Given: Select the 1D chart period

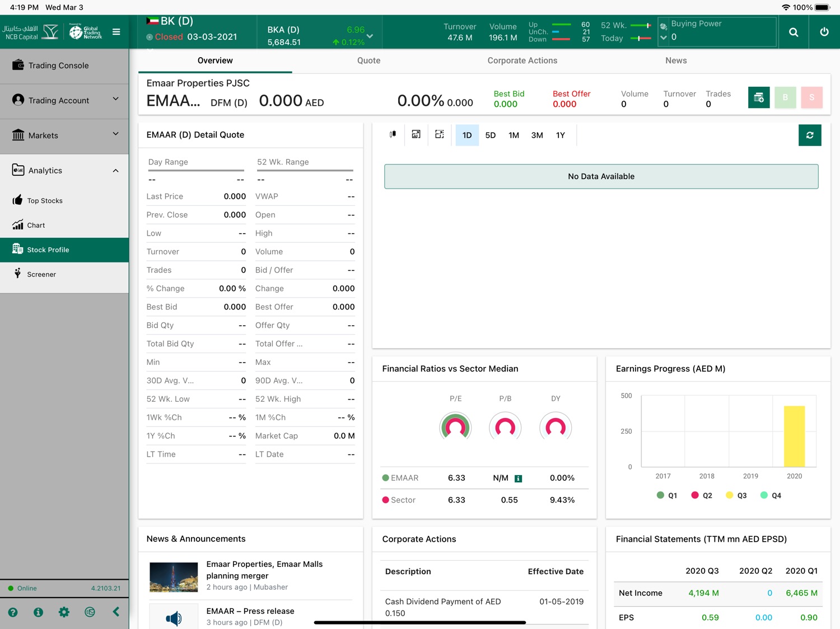Looking at the screenshot, I should (x=467, y=135).
